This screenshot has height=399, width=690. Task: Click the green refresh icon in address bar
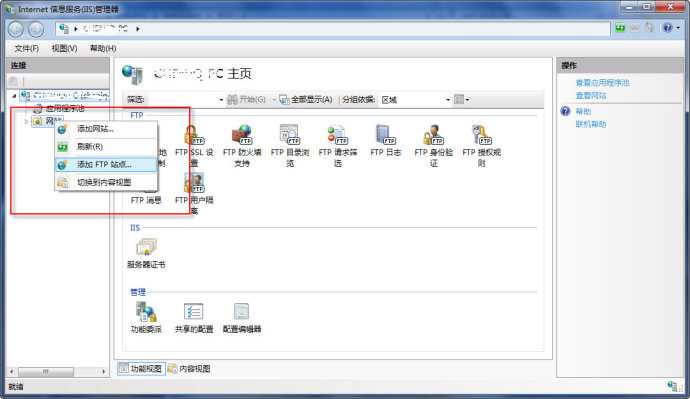tap(620, 28)
